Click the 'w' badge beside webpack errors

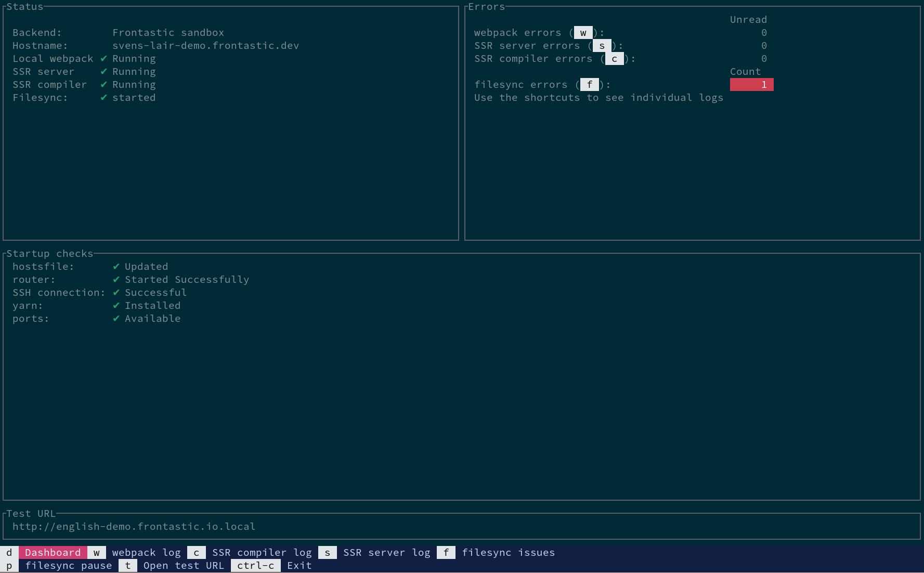(583, 33)
